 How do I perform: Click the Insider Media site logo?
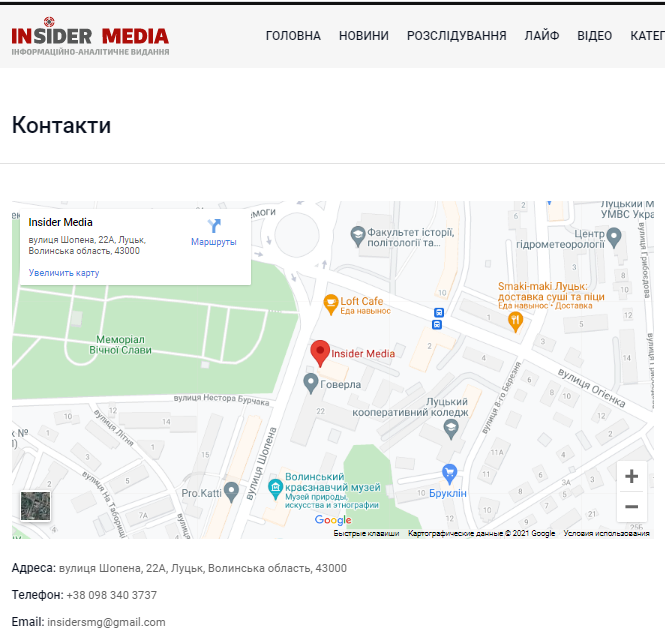(x=90, y=37)
